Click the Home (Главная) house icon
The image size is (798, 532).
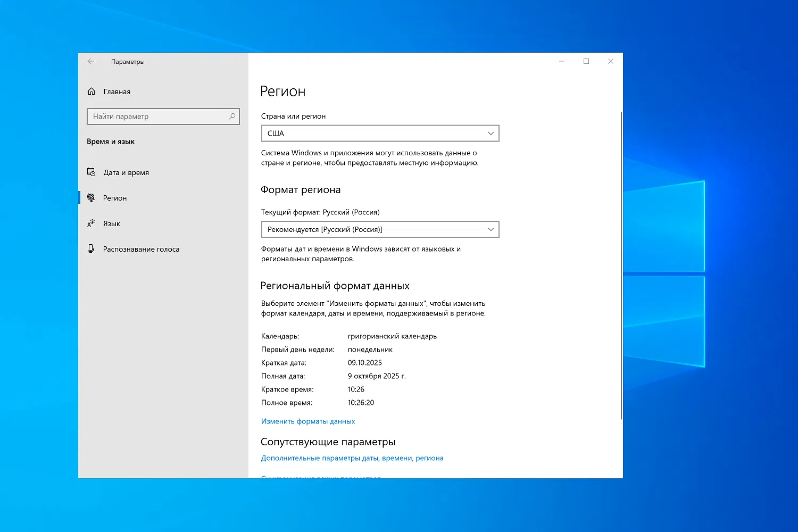[92, 92]
